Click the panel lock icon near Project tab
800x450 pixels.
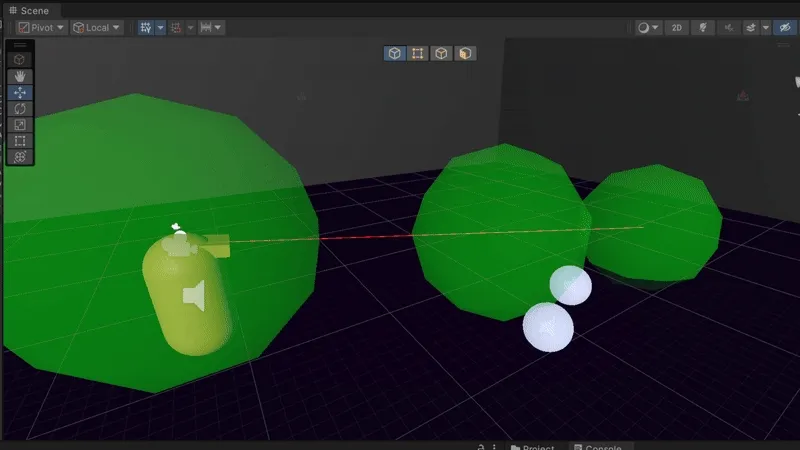(481, 447)
